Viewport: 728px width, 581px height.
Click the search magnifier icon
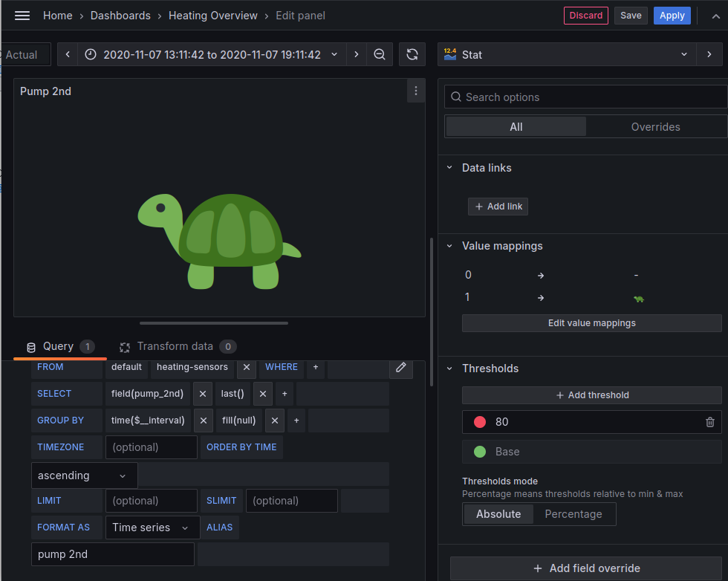click(x=456, y=97)
